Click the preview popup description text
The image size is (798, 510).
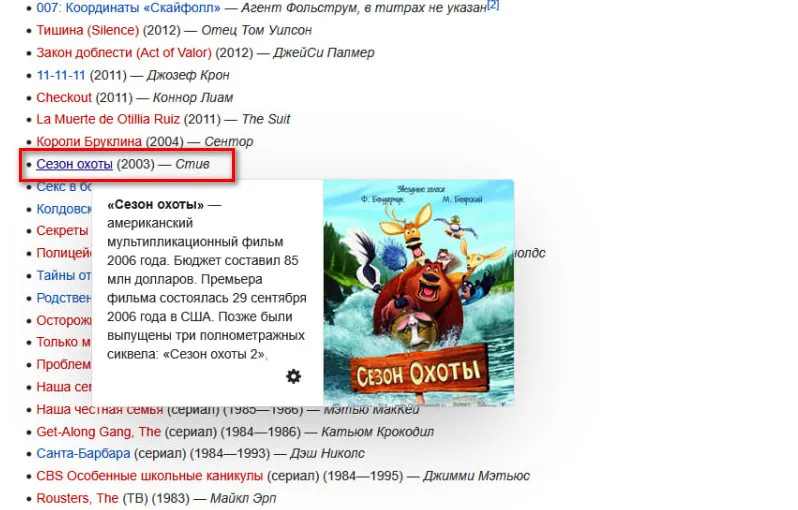pyautogui.click(x=207, y=279)
